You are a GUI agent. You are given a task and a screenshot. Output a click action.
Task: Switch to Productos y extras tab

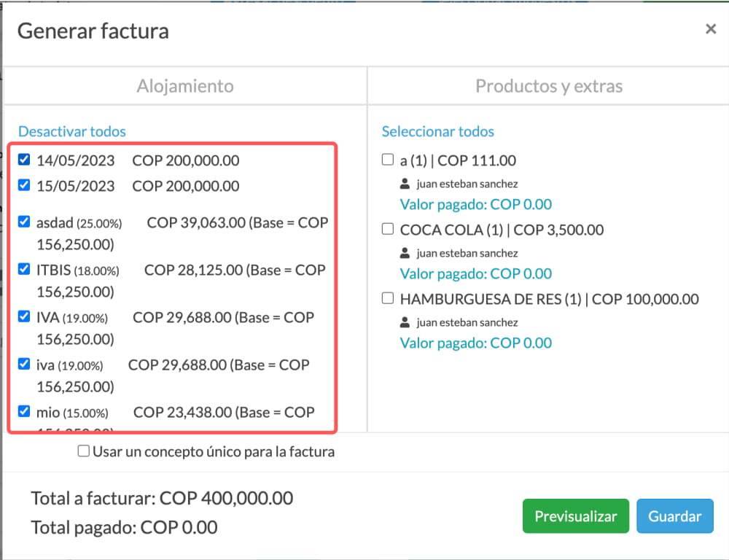[x=549, y=86]
